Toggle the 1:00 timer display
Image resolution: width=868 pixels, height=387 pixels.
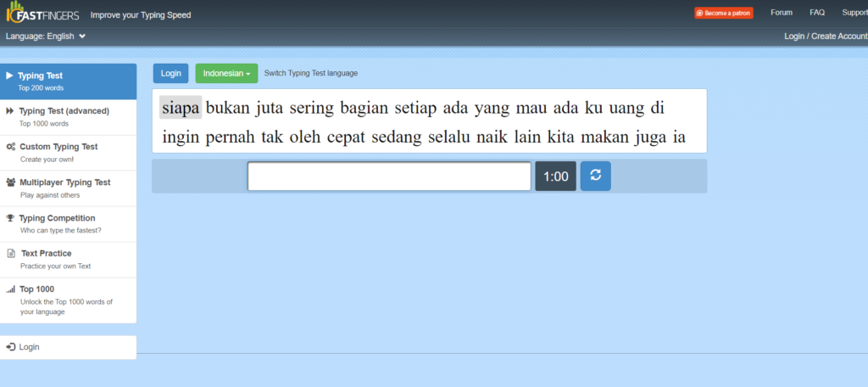555,177
